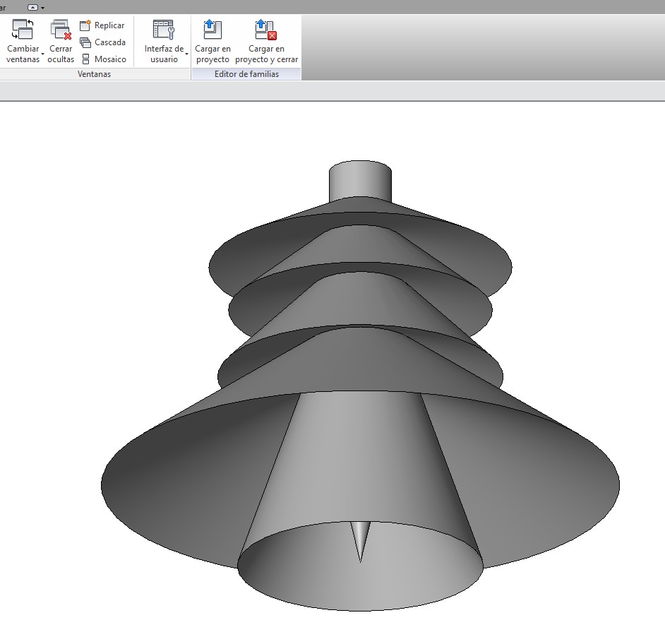665x644 pixels.
Task: Click the empty ribbon area right of panels
Action: [480, 42]
